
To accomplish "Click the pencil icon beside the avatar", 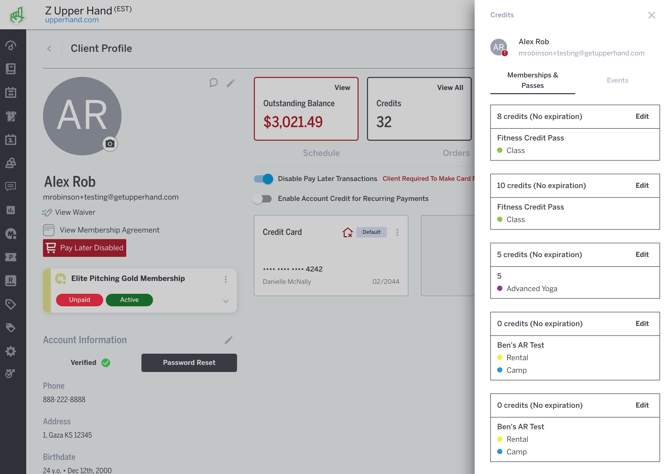I will click(x=231, y=83).
